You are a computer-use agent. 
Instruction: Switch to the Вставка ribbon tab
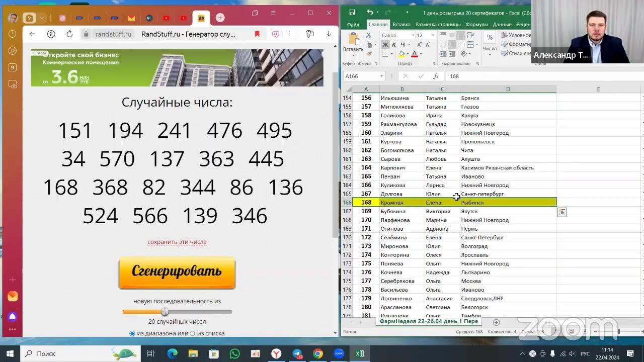click(401, 24)
